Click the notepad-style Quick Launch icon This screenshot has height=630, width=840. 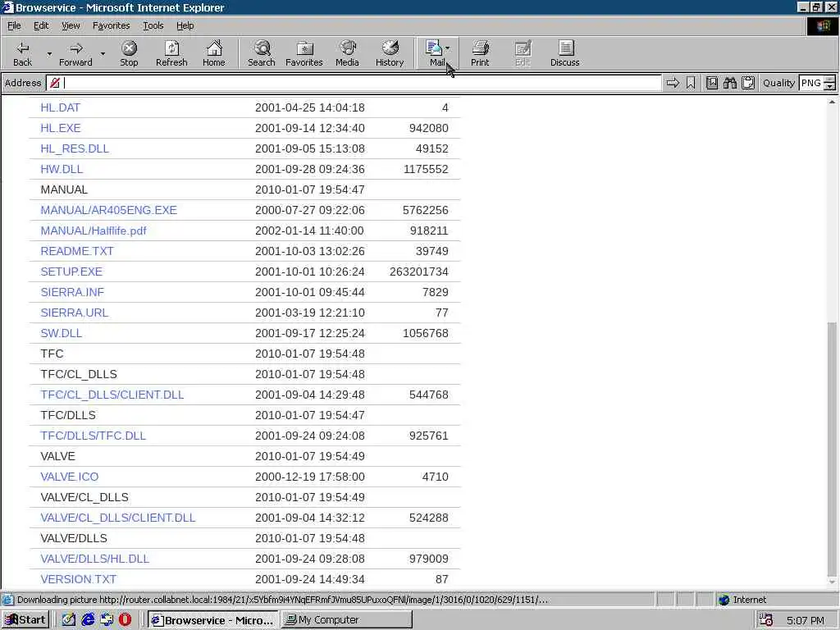[69, 620]
